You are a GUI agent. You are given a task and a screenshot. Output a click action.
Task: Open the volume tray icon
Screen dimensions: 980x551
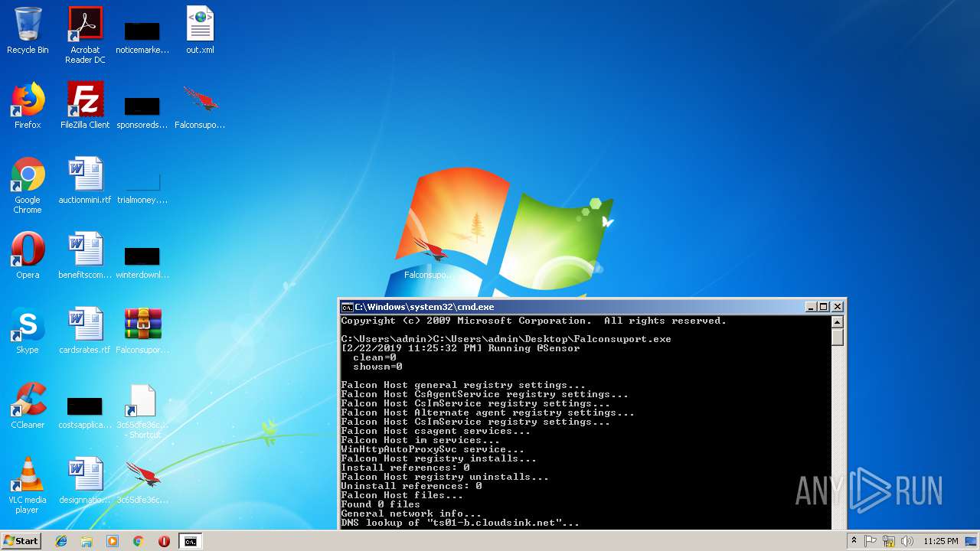click(x=907, y=541)
